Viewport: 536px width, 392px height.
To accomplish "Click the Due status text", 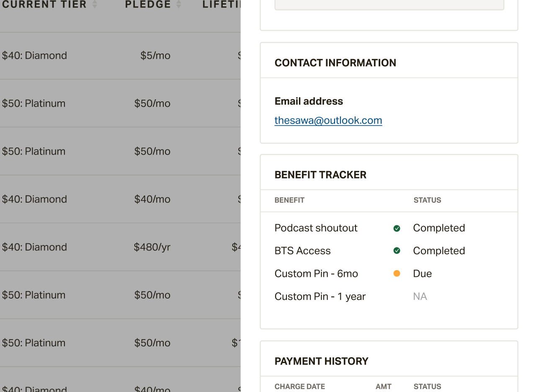I will [422, 273].
